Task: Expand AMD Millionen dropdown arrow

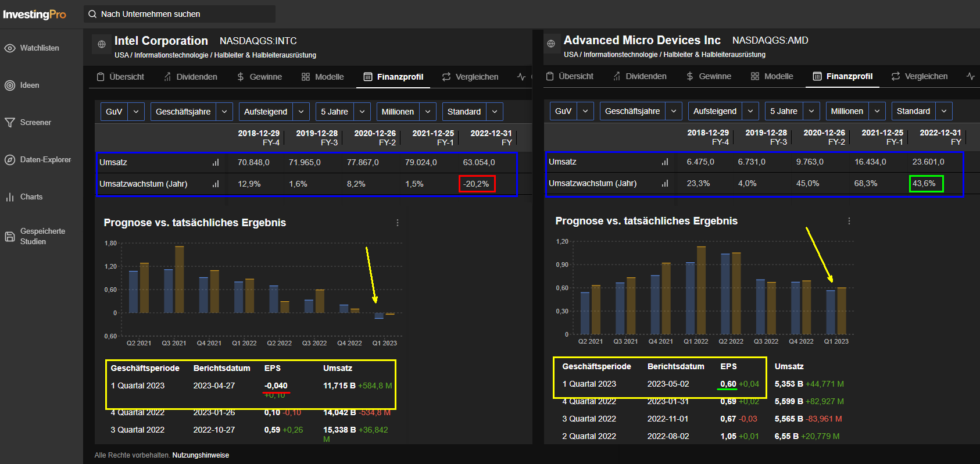Action: (x=877, y=111)
